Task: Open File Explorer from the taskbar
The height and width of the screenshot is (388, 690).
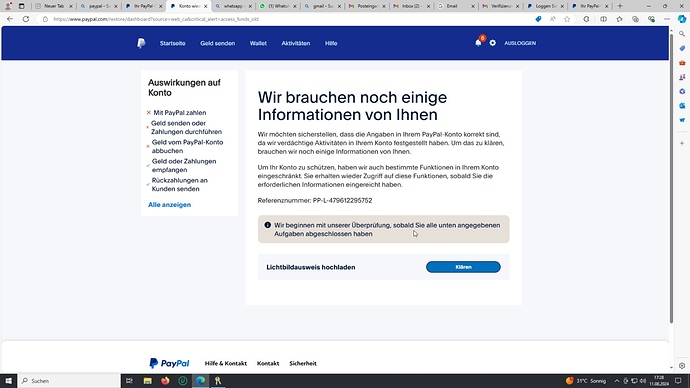Action: 147,381
